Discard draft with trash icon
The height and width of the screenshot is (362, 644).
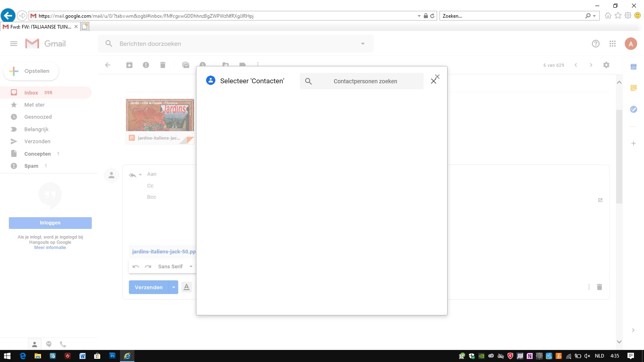tap(599, 287)
